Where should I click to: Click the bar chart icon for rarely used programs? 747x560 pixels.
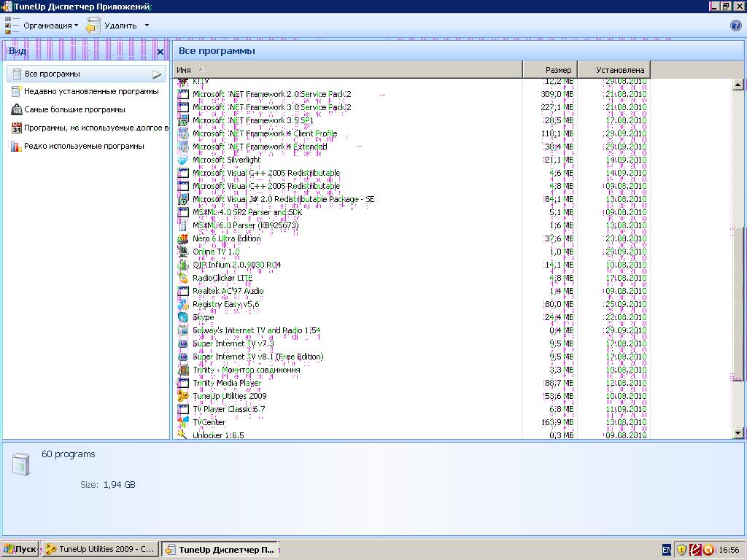[16, 146]
